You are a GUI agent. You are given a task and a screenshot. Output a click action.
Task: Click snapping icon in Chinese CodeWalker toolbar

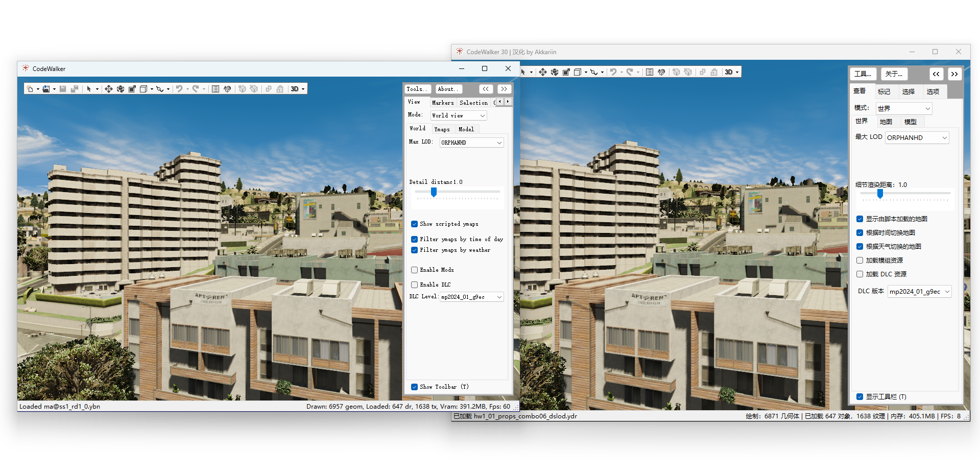(x=594, y=72)
